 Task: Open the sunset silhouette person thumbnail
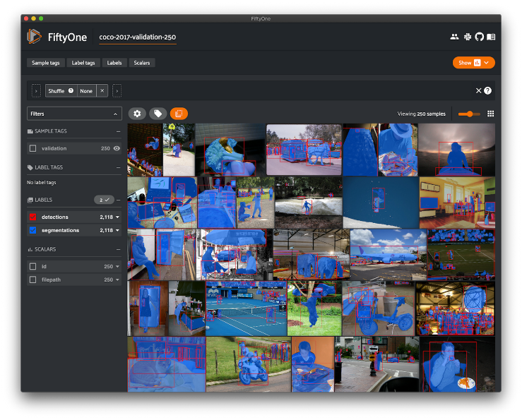click(456, 150)
